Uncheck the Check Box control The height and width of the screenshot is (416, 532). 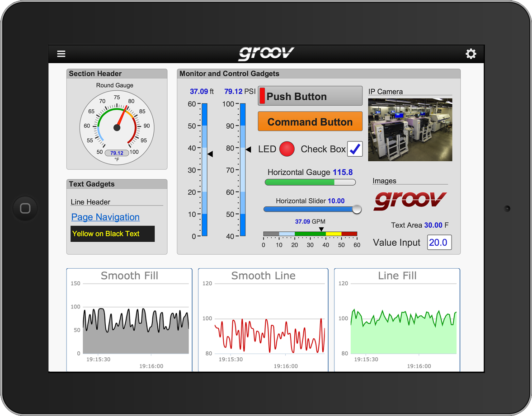(x=355, y=149)
